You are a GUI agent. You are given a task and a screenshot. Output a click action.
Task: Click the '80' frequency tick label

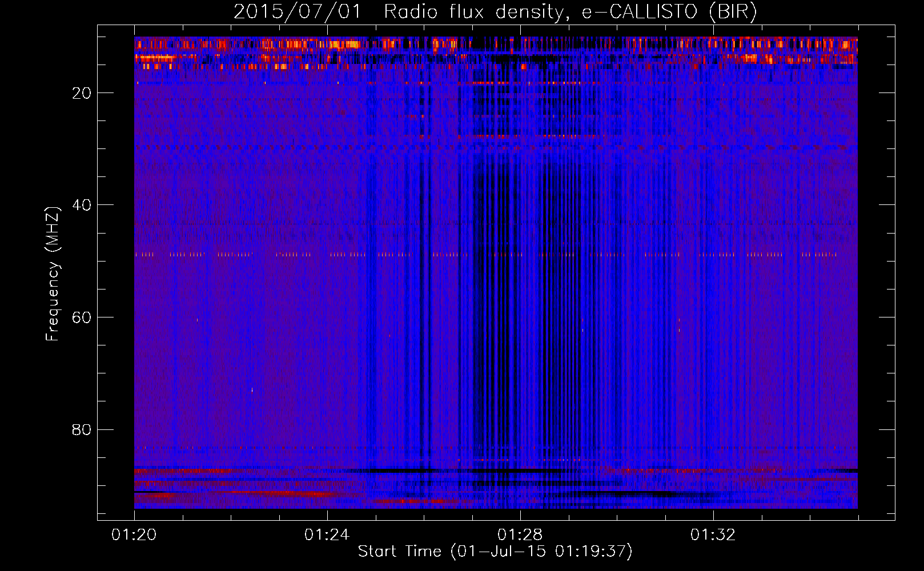pyautogui.click(x=82, y=430)
